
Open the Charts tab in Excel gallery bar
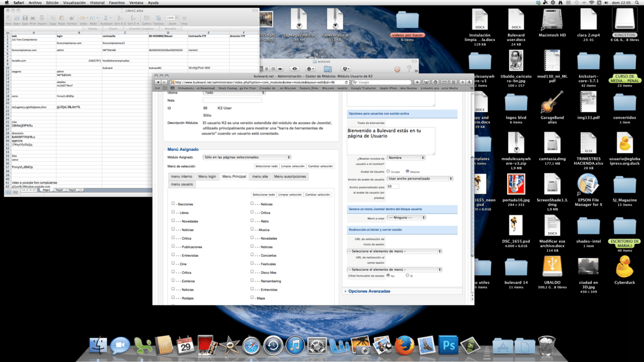[113, 29]
